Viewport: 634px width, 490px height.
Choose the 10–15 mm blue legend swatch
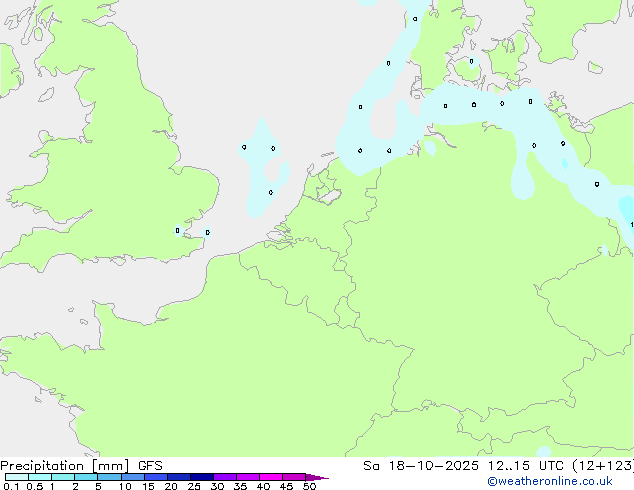coord(133,477)
